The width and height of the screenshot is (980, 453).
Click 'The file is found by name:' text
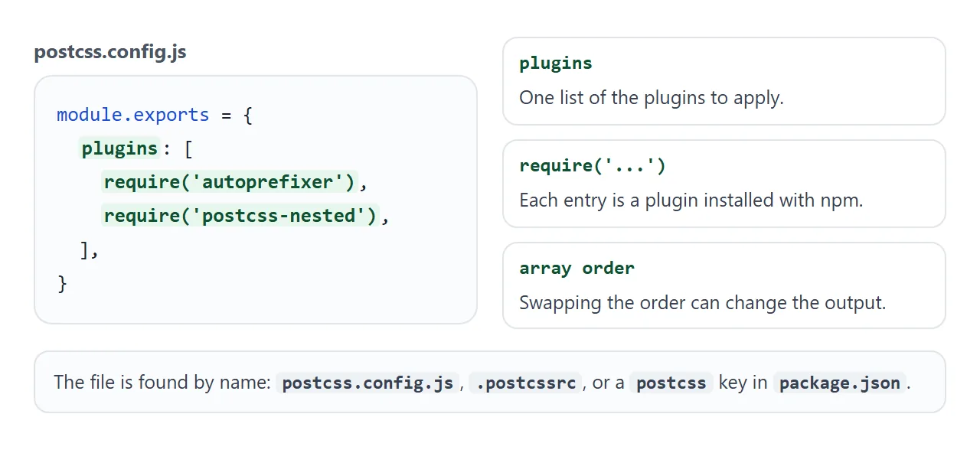coord(162,383)
